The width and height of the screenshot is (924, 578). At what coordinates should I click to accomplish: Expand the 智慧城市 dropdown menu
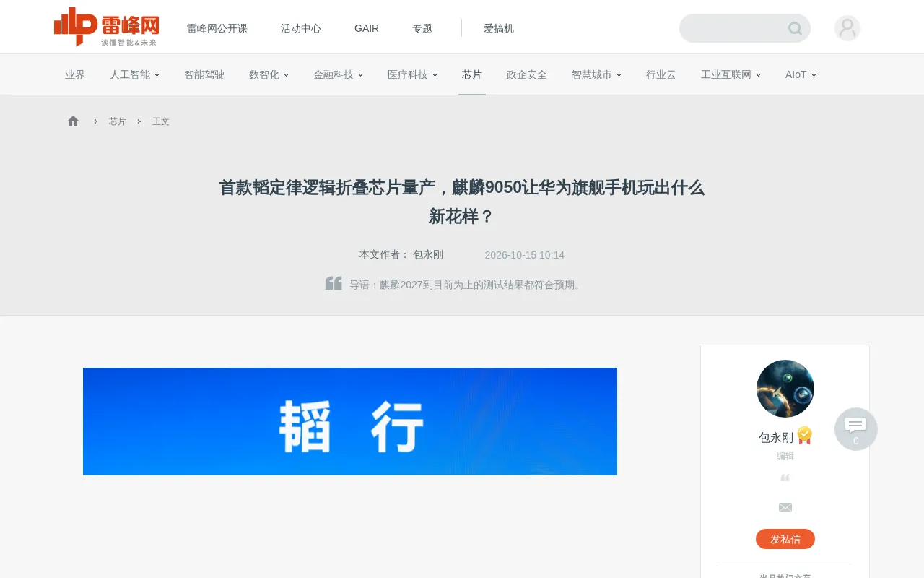[x=597, y=74]
